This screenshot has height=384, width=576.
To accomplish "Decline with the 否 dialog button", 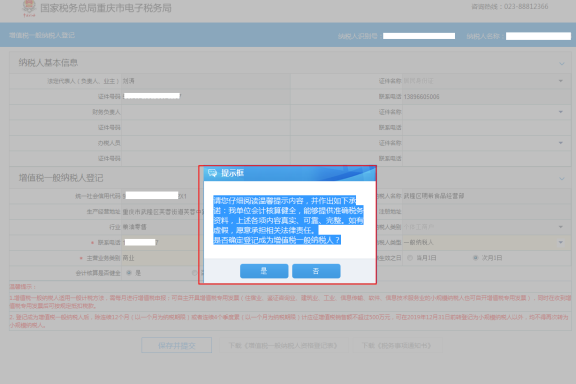I will 316,271.
